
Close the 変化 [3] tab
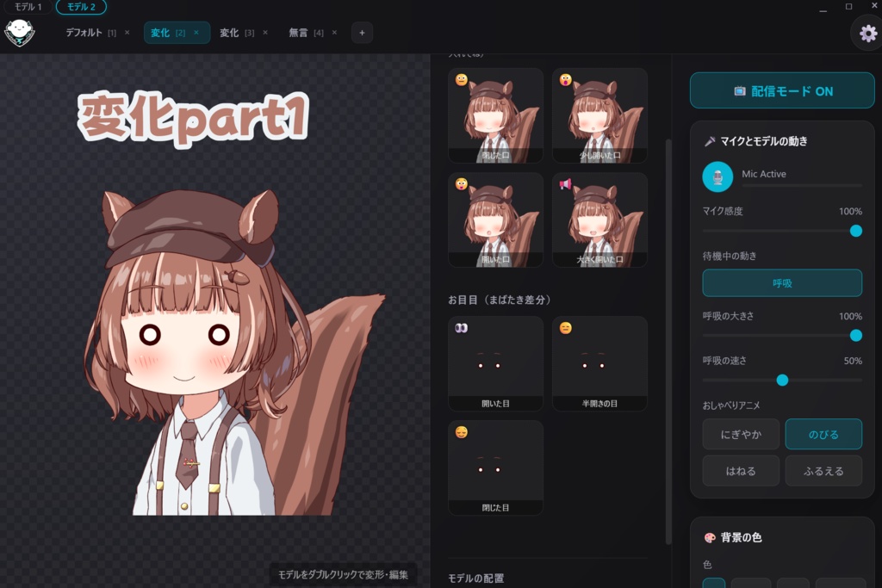(x=265, y=33)
